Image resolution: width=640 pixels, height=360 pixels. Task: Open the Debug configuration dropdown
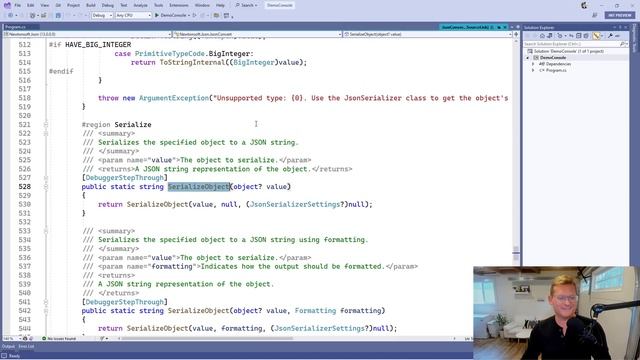pyautogui.click(x=102, y=15)
